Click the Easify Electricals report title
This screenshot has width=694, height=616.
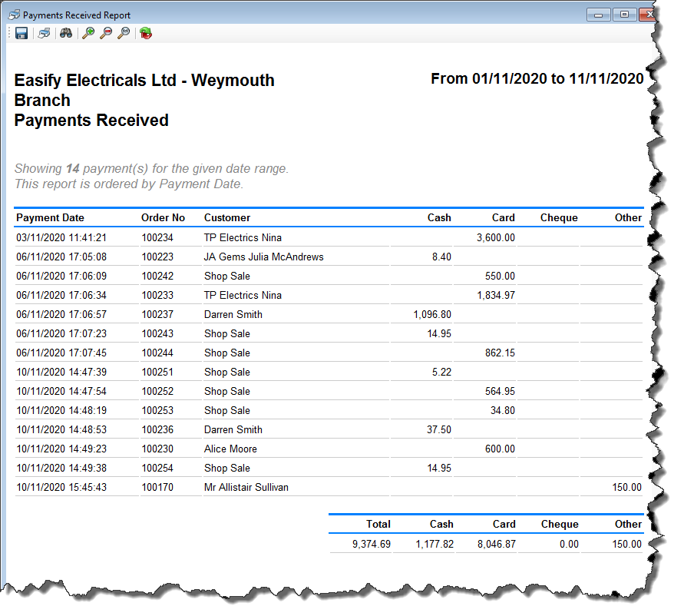pos(144,80)
